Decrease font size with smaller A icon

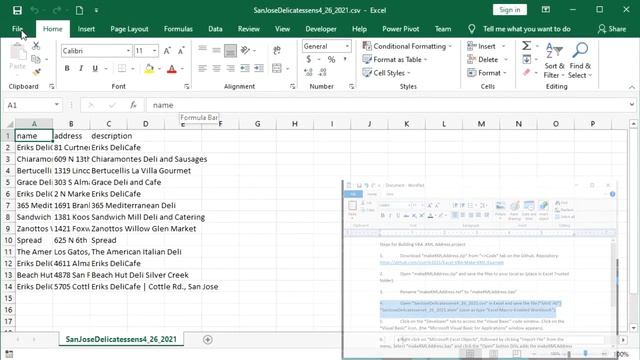point(181,51)
